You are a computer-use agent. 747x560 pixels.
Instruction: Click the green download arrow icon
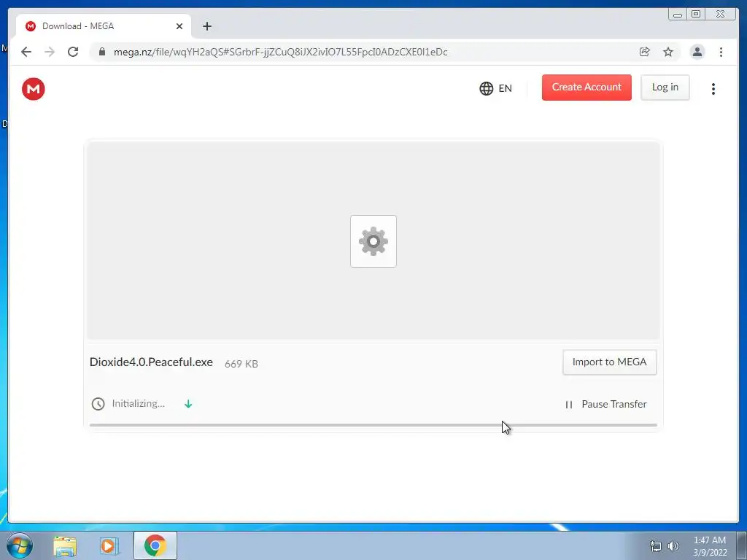click(188, 404)
